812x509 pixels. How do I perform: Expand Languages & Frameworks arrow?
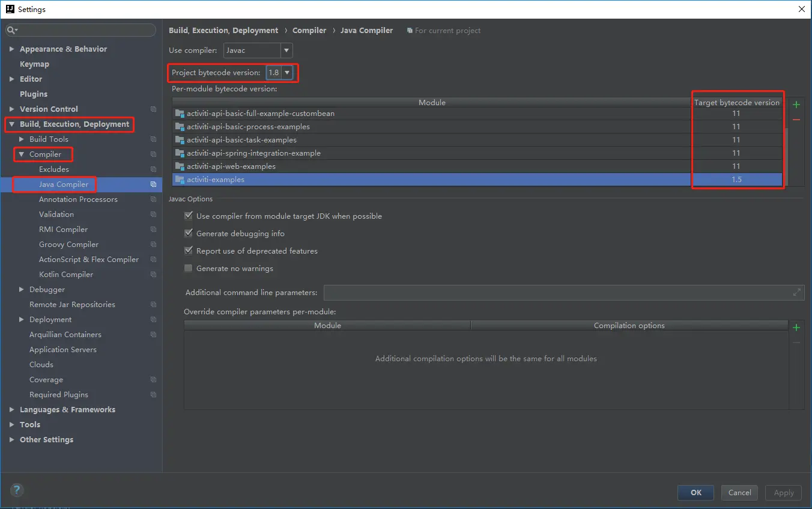tap(11, 410)
